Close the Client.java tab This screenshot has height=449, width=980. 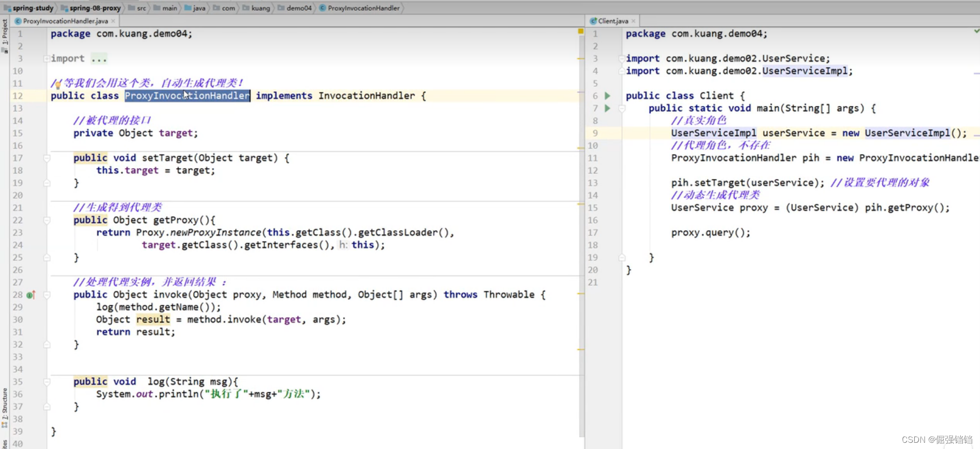[634, 21]
